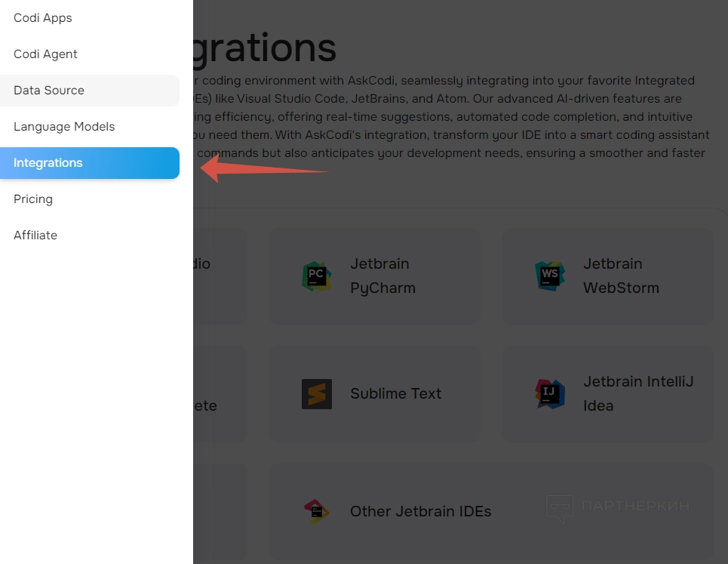The height and width of the screenshot is (564, 728).
Task: Open the Jetbrain WebStorm integration card
Action: 607,276
